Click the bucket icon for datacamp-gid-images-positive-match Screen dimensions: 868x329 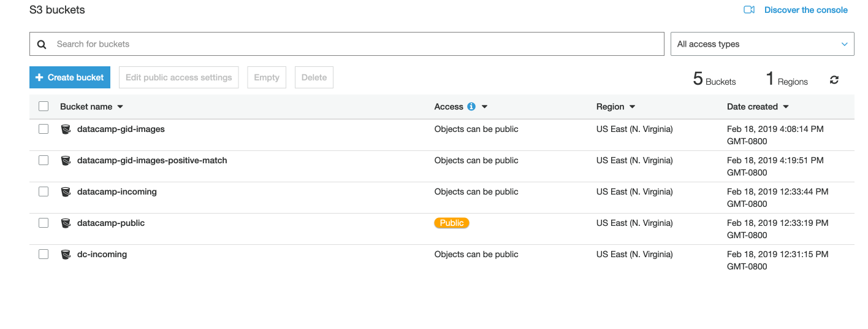tap(66, 161)
